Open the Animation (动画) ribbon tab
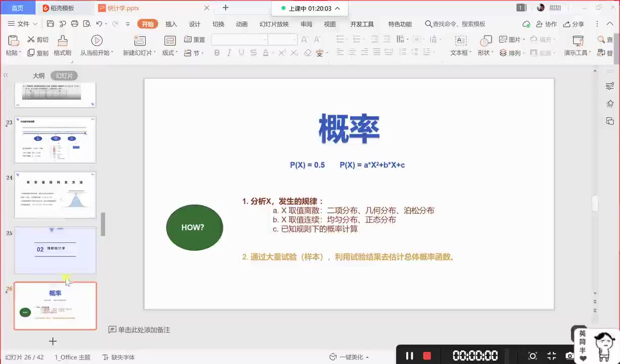The image size is (620, 364). (242, 24)
